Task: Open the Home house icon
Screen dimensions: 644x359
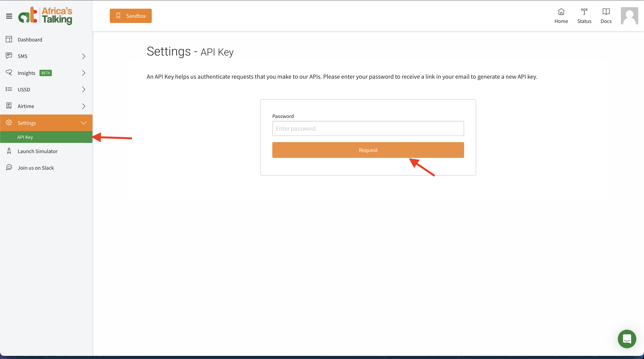Action: 561,12
